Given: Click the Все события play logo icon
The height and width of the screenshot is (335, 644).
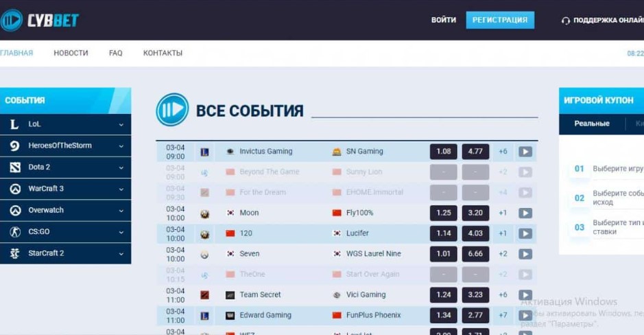Looking at the screenshot, I should (173, 110).
